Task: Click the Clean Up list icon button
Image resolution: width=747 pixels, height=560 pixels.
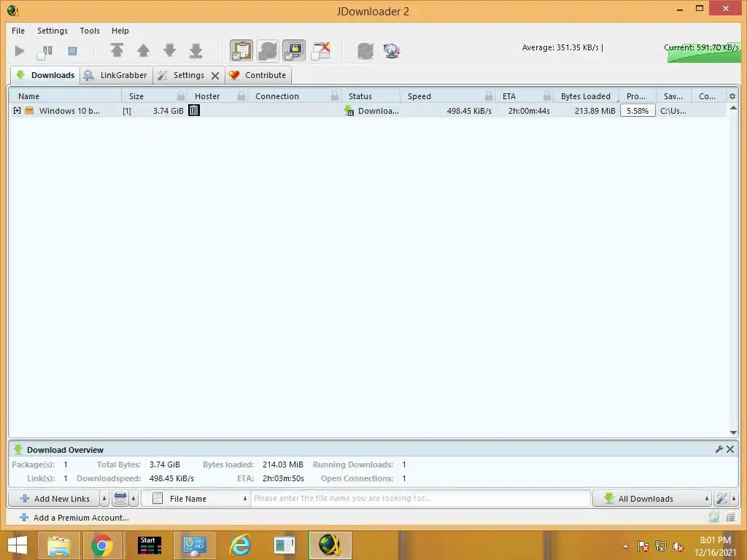Action: pos(120,499)
